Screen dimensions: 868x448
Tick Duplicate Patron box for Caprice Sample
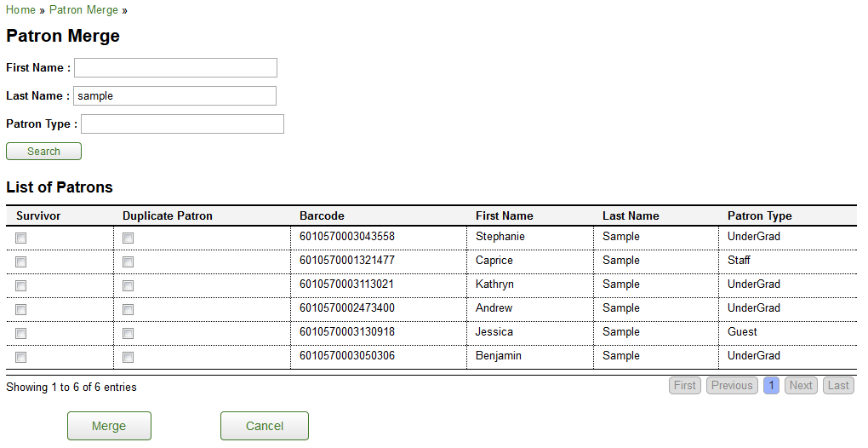(128, 262)
